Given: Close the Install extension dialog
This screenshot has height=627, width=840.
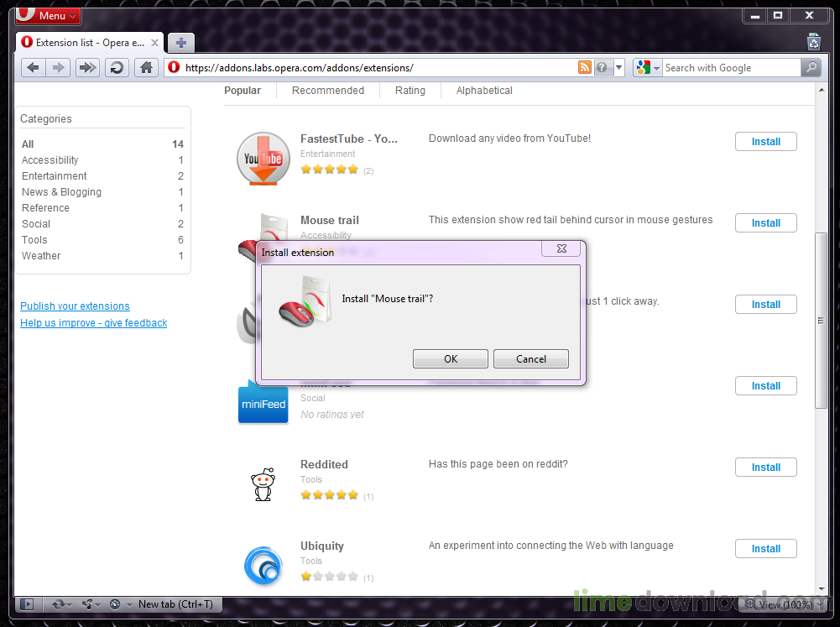Looking at the screenshot, I should 561,248.
